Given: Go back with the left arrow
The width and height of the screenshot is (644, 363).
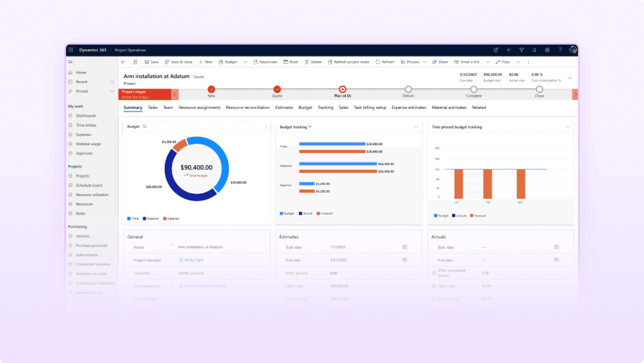Looking at the screenshot, I should click(x=123, y=62).
